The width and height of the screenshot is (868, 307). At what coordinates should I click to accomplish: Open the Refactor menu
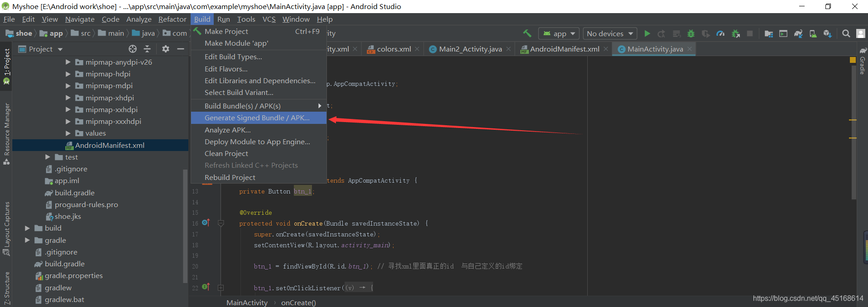pyautogui.click(x=172, y=19)
